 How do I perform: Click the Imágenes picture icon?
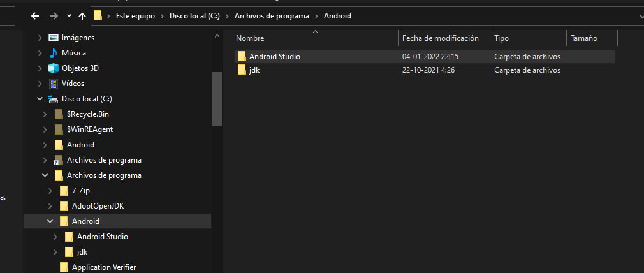coord(54,38)
